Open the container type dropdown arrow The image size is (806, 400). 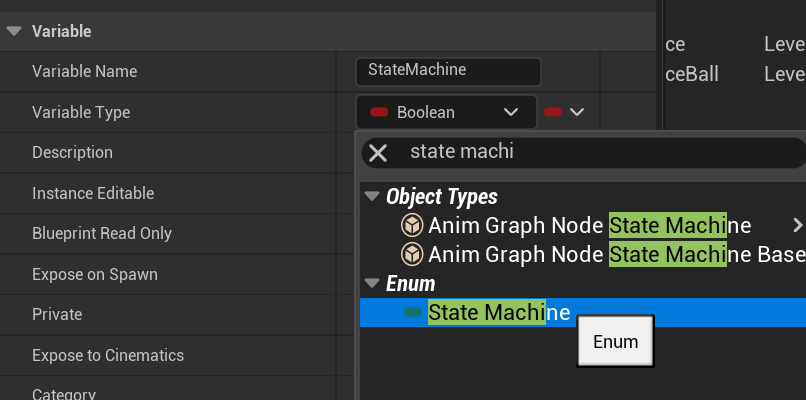pyautogui.click(x=577, y=113)
